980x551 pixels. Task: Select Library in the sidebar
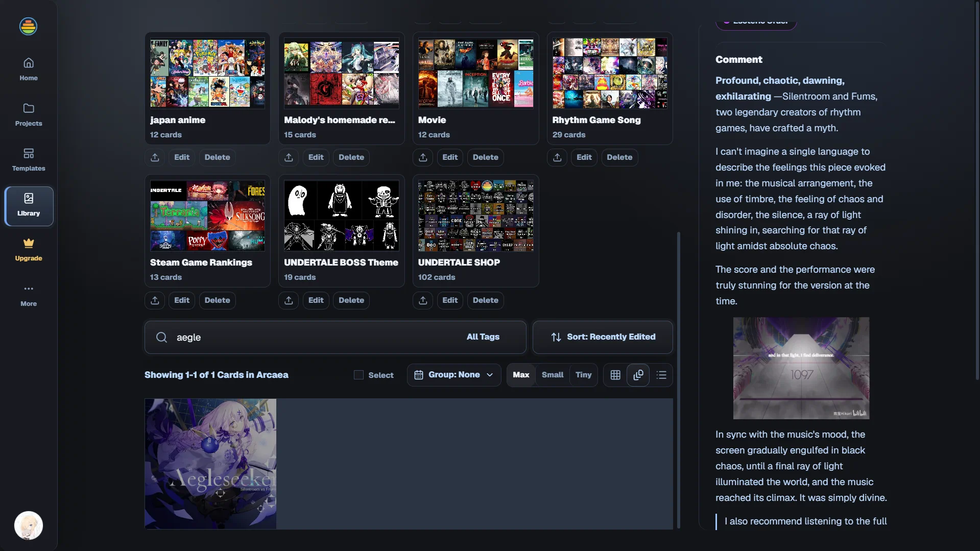click(x=29, y=206)
